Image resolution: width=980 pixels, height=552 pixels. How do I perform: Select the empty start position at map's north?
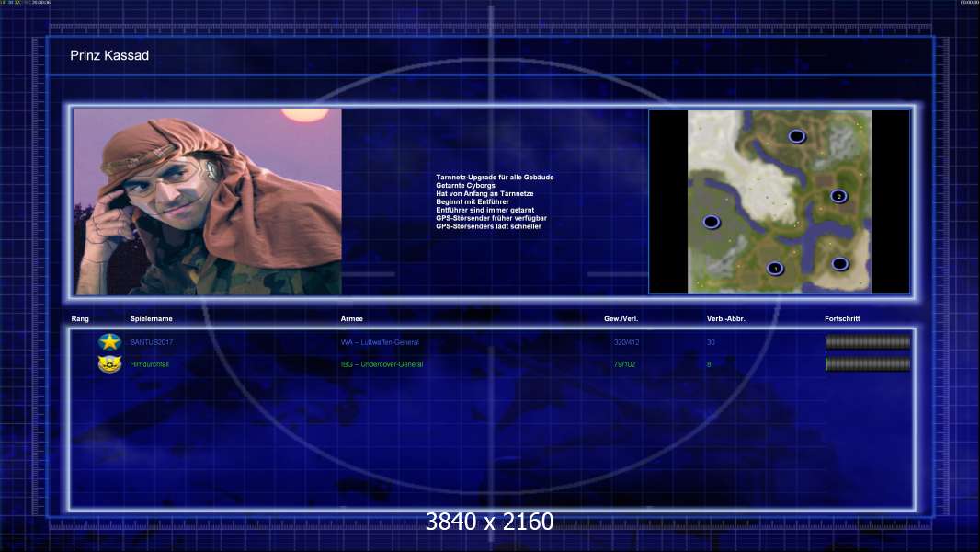click(x=796, y=136)
